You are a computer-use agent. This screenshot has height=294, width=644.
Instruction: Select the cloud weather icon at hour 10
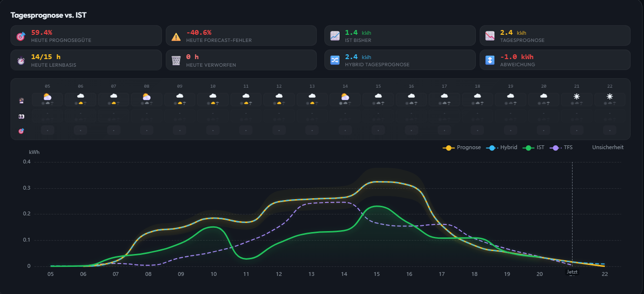click(213, 96)
